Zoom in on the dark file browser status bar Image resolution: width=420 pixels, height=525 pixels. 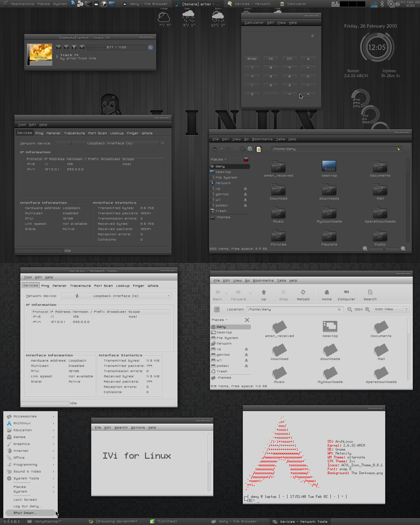point(403,249)
